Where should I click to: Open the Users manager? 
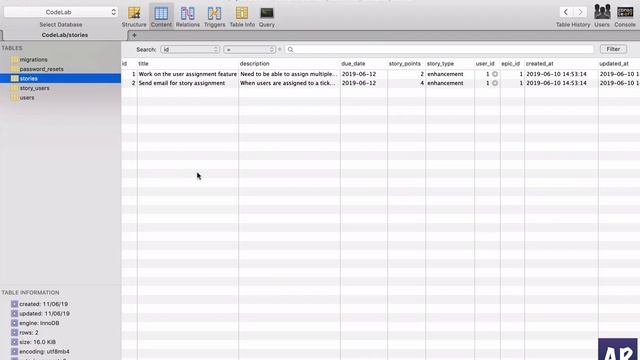pos(602,16)
